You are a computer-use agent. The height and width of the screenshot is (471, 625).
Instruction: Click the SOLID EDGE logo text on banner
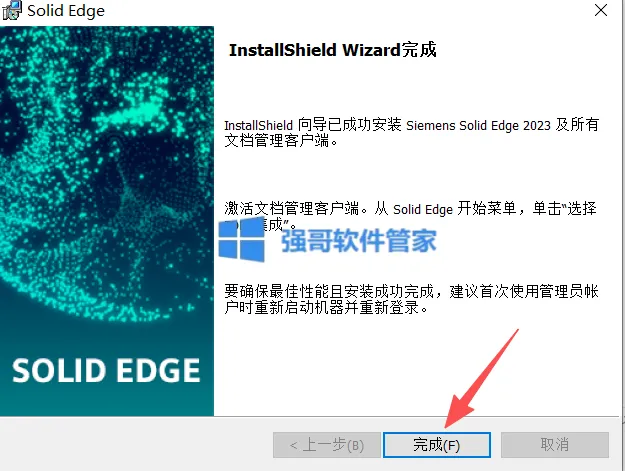click(x=106, y=371)
